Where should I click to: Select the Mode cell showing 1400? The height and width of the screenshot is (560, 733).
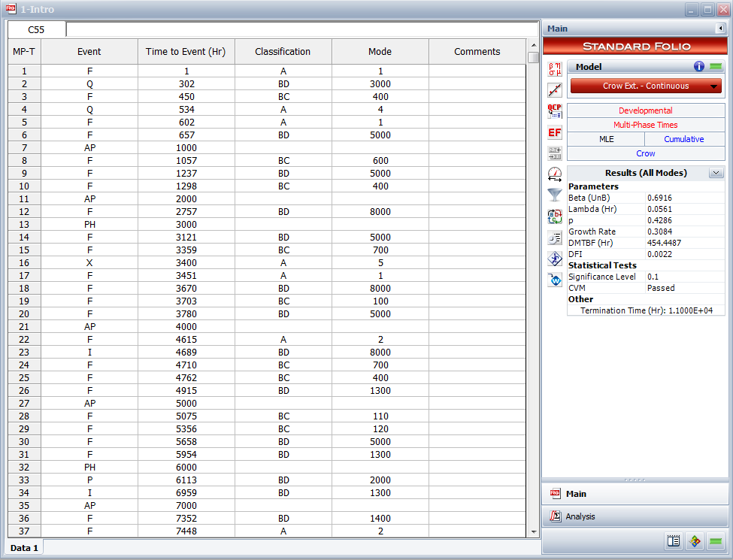tap(380, 519)
